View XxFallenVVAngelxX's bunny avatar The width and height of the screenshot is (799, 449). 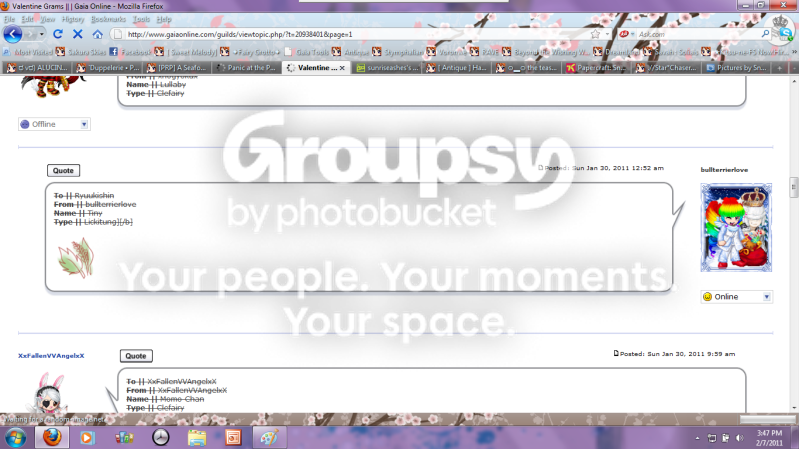[x=50, y=392]
